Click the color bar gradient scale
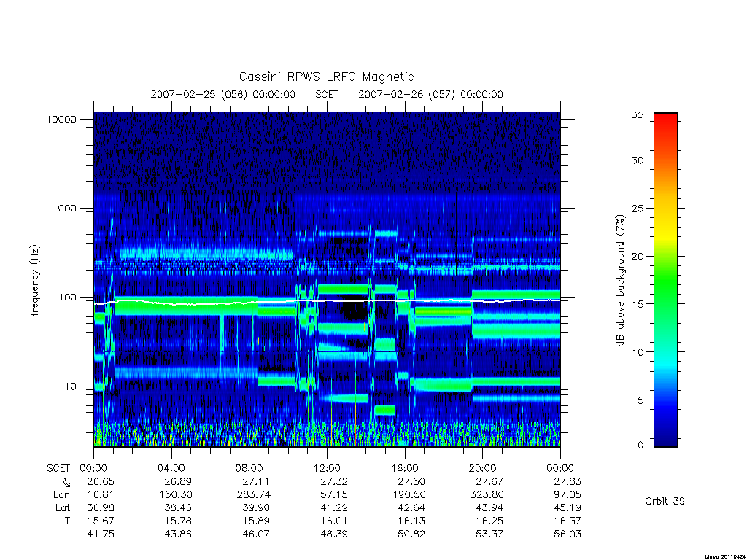Image resolution: width=747 pixels, height=560 pixels. (x=665, y=280)
